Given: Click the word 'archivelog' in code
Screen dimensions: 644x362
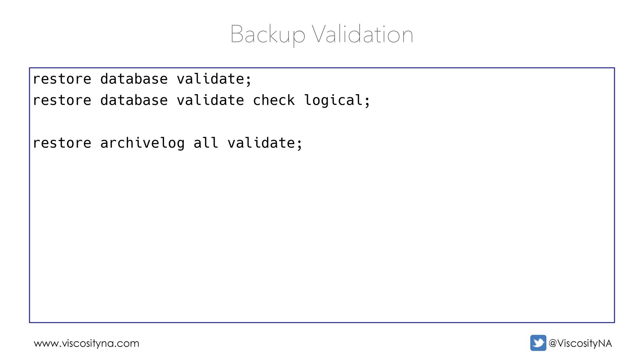Looking at the screenshot, I should pyautogui.click(x=142, y=143).
